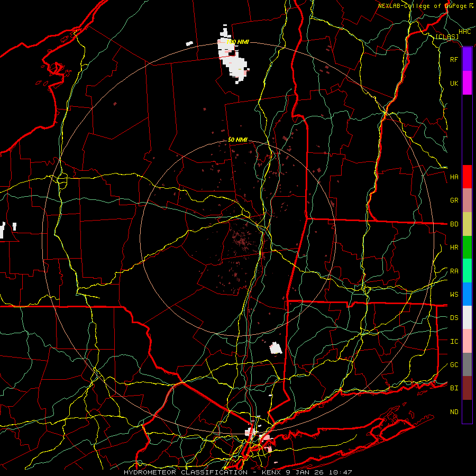Viewport: 476px width, 476px height.
Task: Click the HA red legend swatch
Action: click(467, 177)
